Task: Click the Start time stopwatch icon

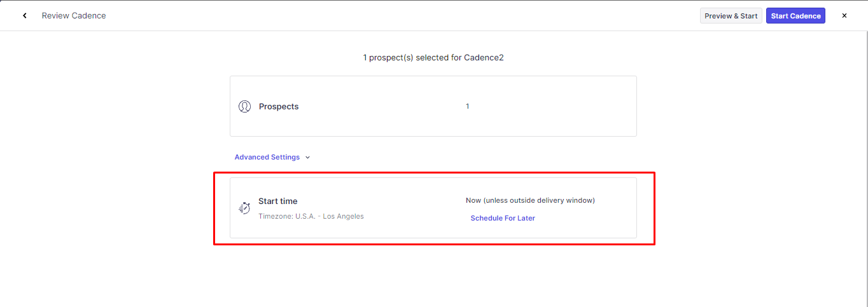Action: pyautogui.click(x=244, y=208)
